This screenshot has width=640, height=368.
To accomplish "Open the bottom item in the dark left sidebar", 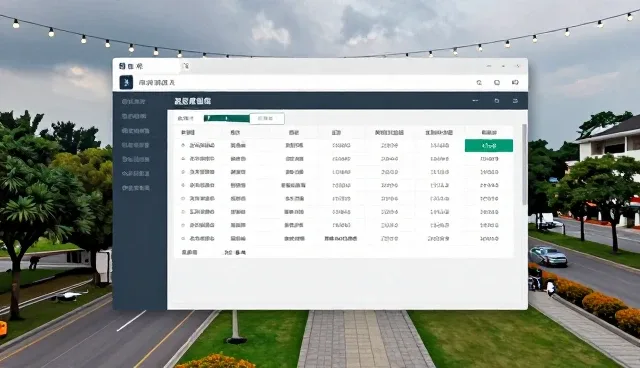I will point(136,188).
